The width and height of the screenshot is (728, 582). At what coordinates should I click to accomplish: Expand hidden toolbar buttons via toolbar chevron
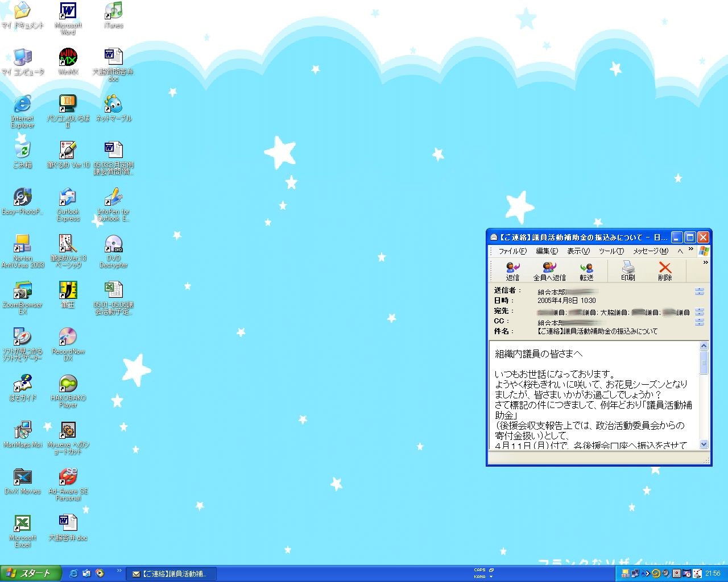[x=705, y=263]
